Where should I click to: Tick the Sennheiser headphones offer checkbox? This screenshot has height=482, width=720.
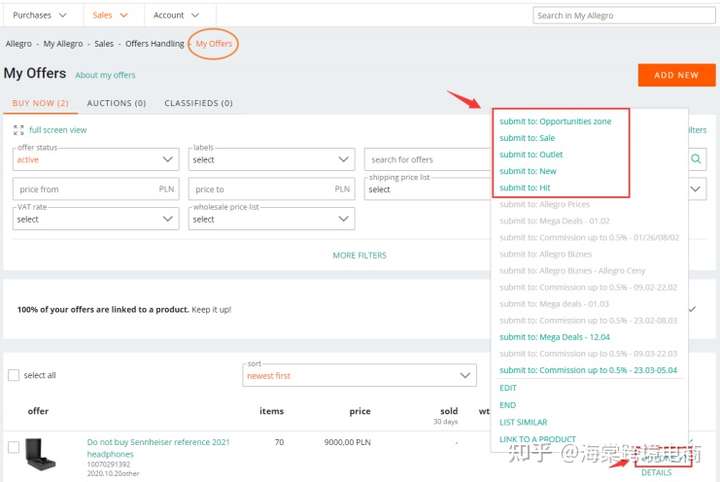click(x=14, y=447)
